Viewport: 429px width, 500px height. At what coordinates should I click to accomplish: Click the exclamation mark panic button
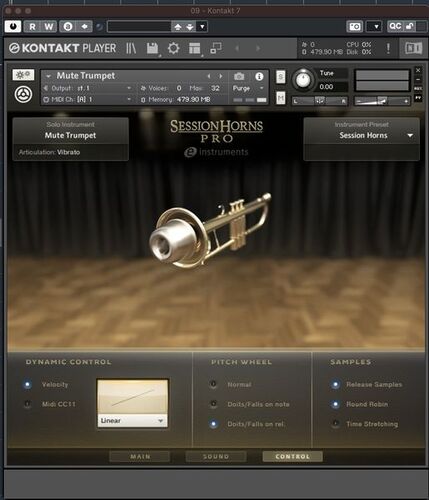388,48
